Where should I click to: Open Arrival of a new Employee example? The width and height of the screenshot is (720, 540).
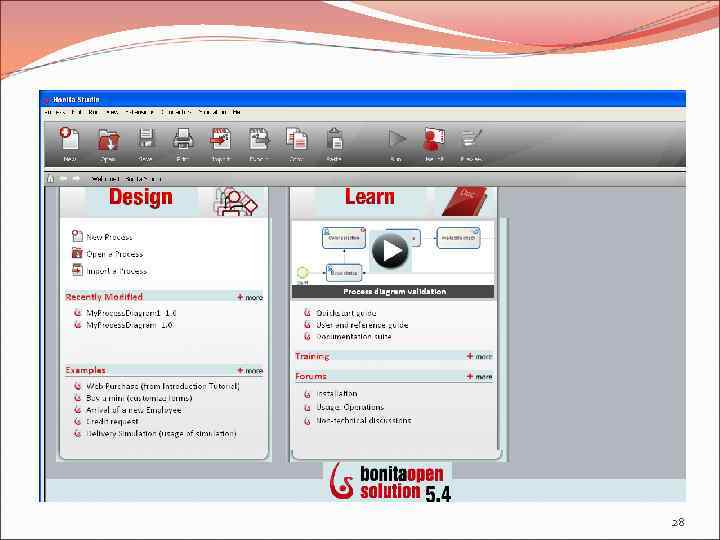[x=134, y=410]
